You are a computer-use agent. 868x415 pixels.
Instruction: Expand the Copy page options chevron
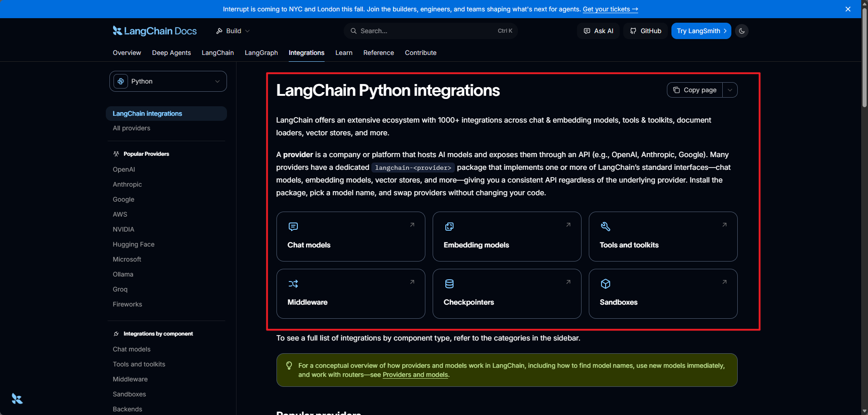pos(730,90)
